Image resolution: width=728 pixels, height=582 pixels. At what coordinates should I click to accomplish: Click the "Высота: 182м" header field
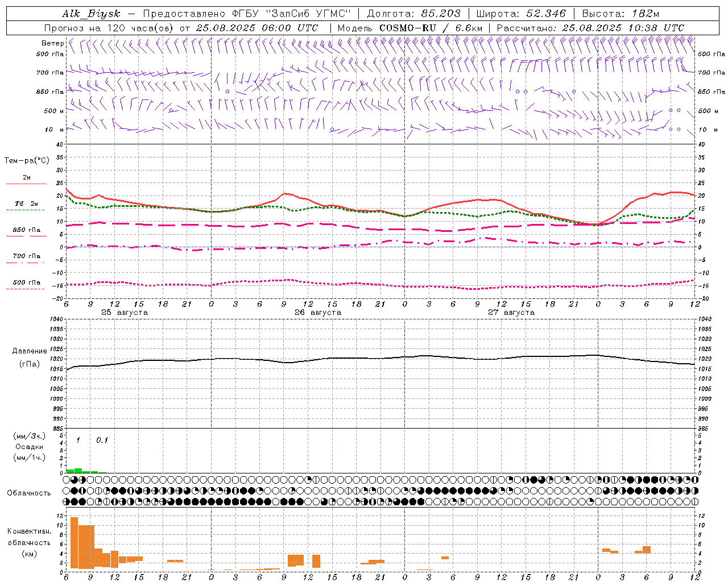pyautogui.click(x=621, y=14)
